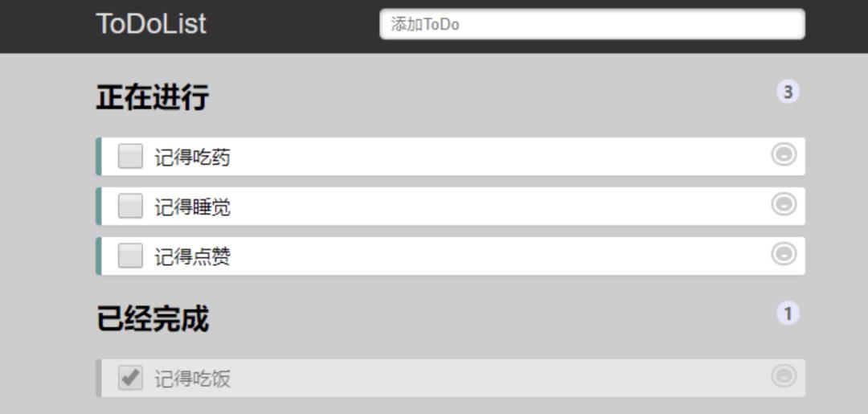This screenshot has height=414, width=868.
Task: Click the completed count badge showing 1
Action: [788, 313]
